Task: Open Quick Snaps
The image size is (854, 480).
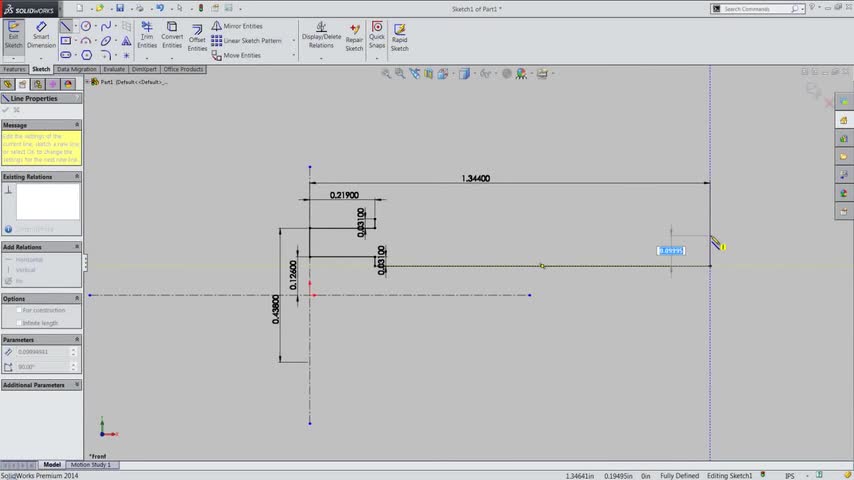Action: pos(377,35)
